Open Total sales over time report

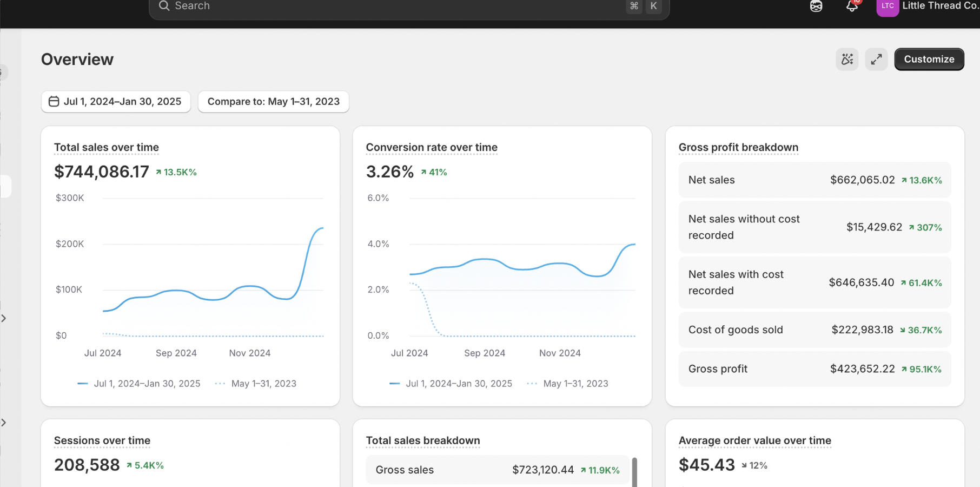coord(107,147)
